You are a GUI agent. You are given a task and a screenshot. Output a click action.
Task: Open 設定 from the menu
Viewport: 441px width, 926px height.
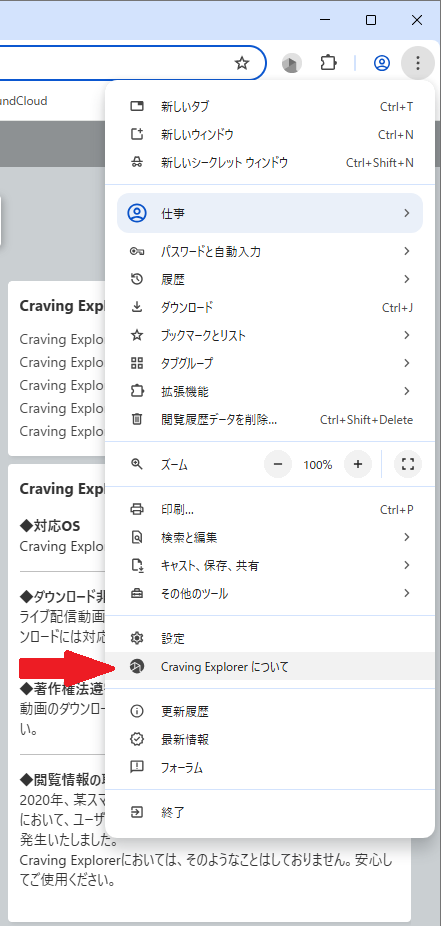click(x=270, y=638)
